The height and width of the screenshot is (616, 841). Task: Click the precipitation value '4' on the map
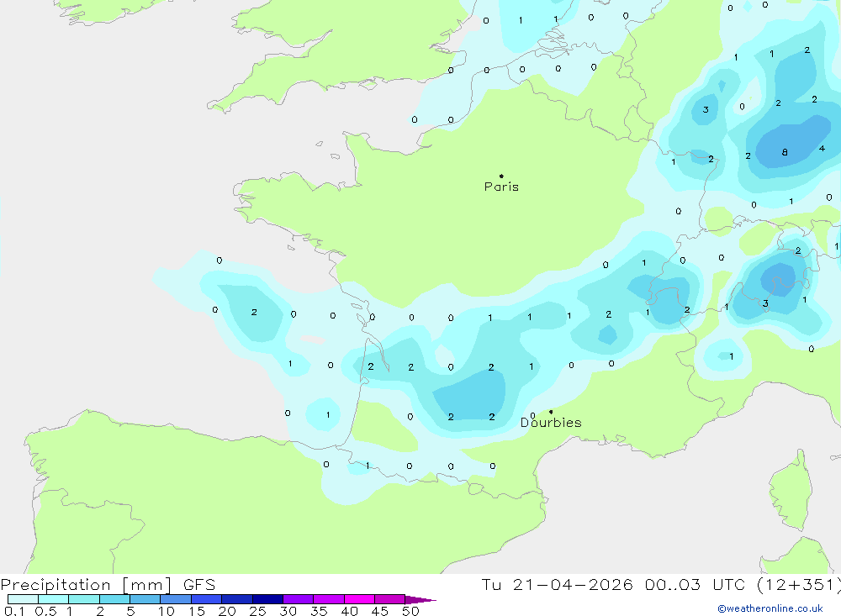coord(822,149)
